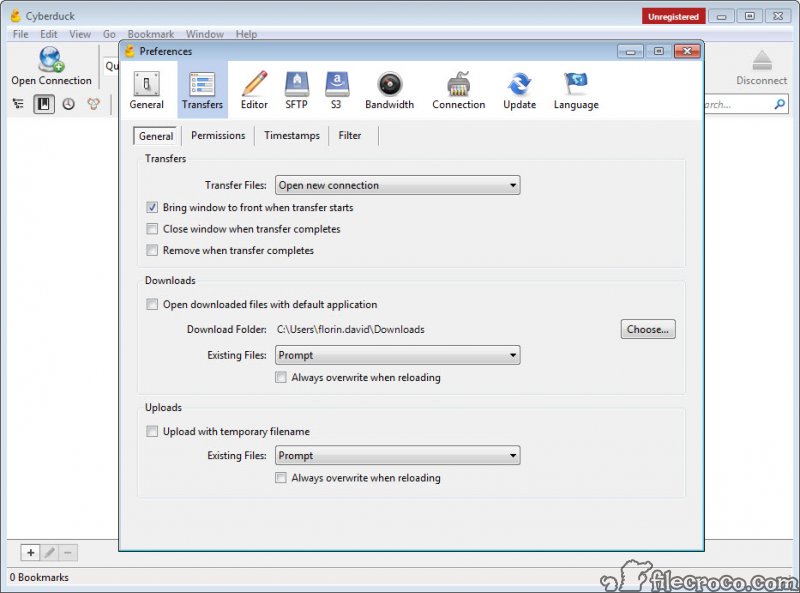The height and width of the screenshot is (593, 800).
Task: Minimize the Preferences window
Action: pos(631,51)
